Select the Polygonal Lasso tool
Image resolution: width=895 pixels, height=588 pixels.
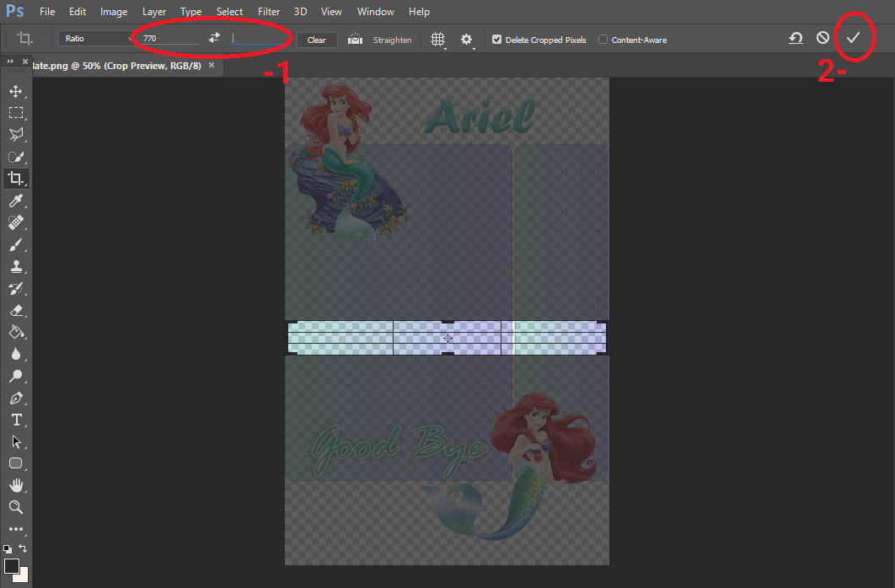click(x=16, y=135)
